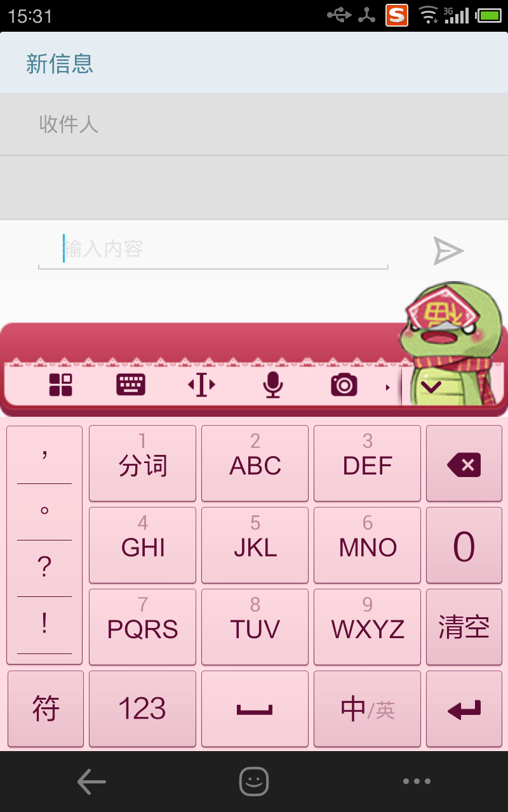
Task: Tap the 分词 key
Action: (142, 464)
